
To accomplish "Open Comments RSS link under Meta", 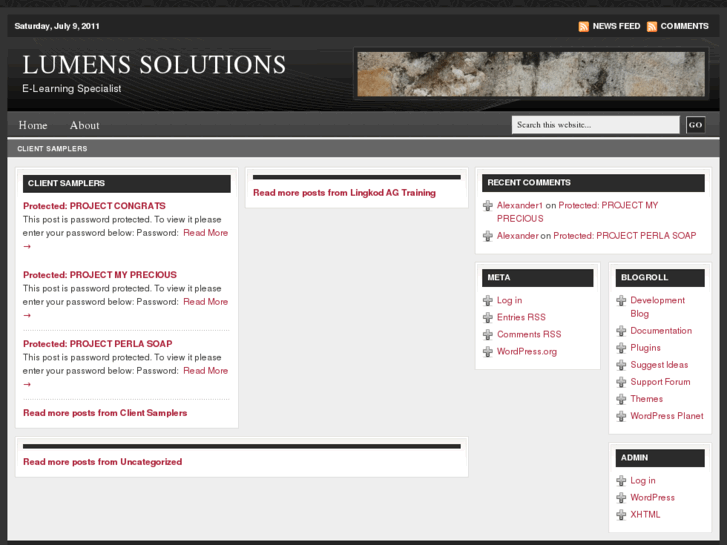I will tap(529, 334).
